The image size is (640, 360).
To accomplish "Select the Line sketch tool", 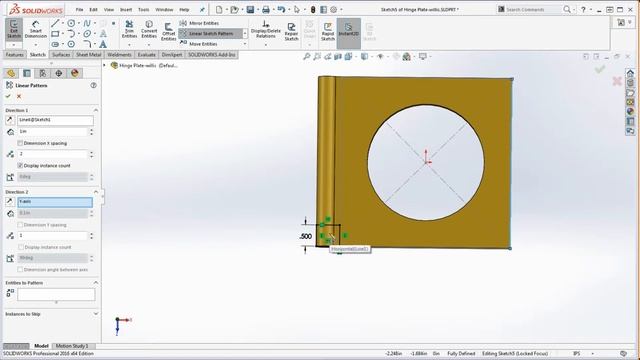I will click(55, 23).
